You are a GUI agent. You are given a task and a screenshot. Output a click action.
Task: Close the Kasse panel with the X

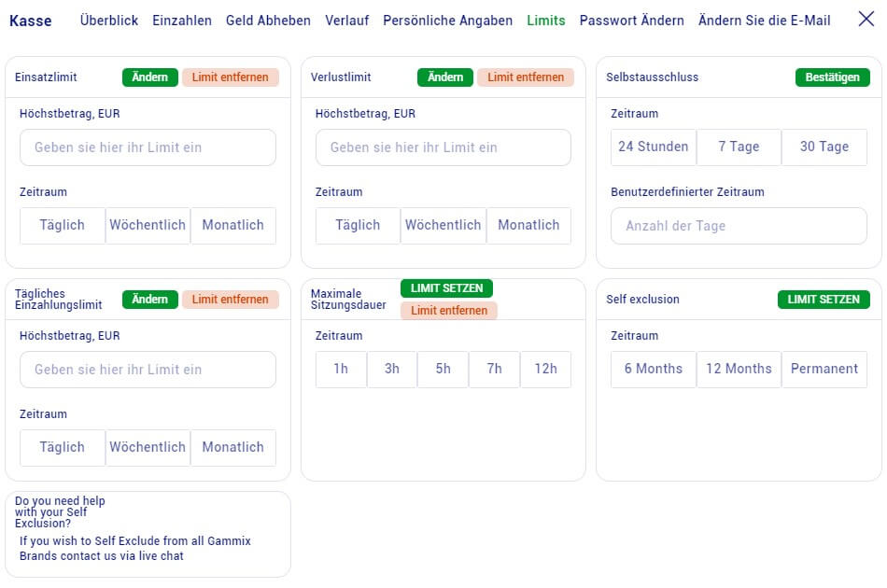click(866, 20)
